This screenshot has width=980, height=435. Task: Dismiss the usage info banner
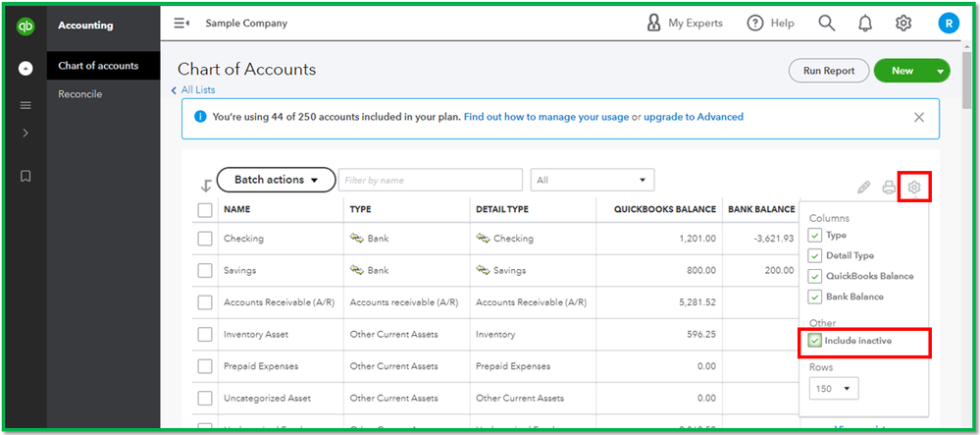919,117
